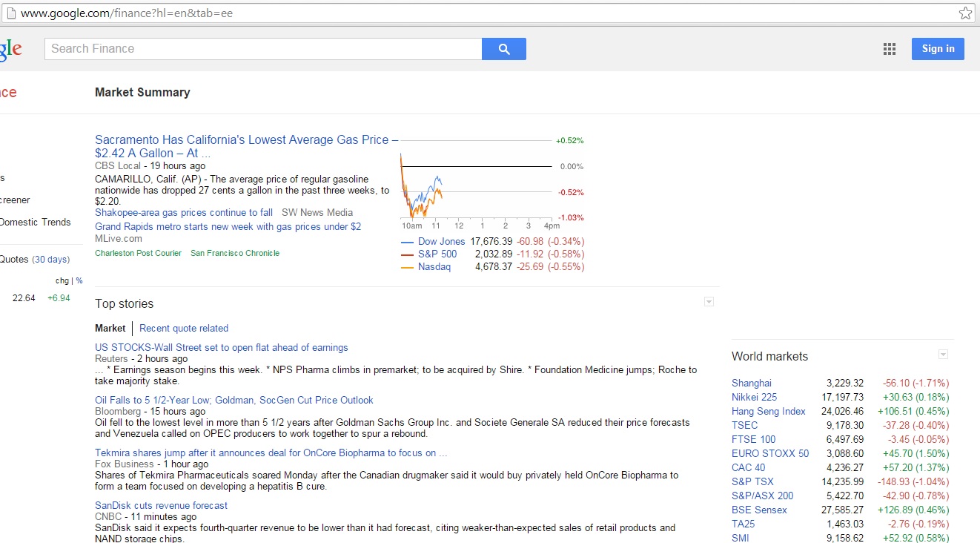Open the Top stories options dropdown arrow
The width and height of the screenshot is (980, 543).
click(709, 301)
